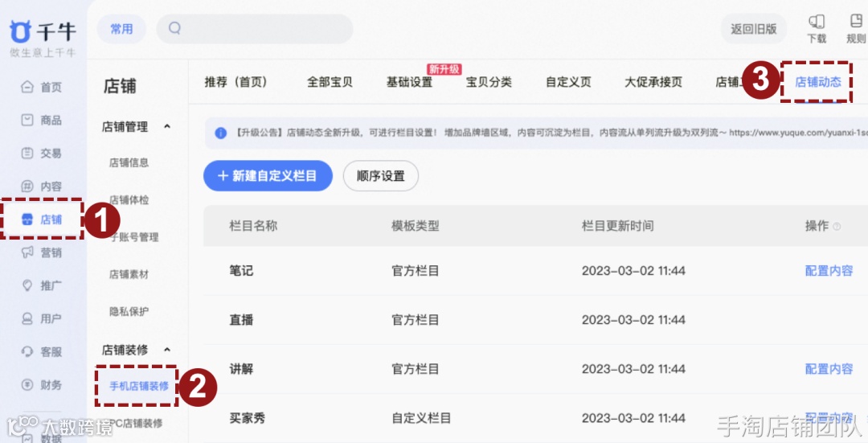Image resolution: width=868 pixels, height=443 pixels.
Task: Open 用户 person icon
Action: [27, 318]
